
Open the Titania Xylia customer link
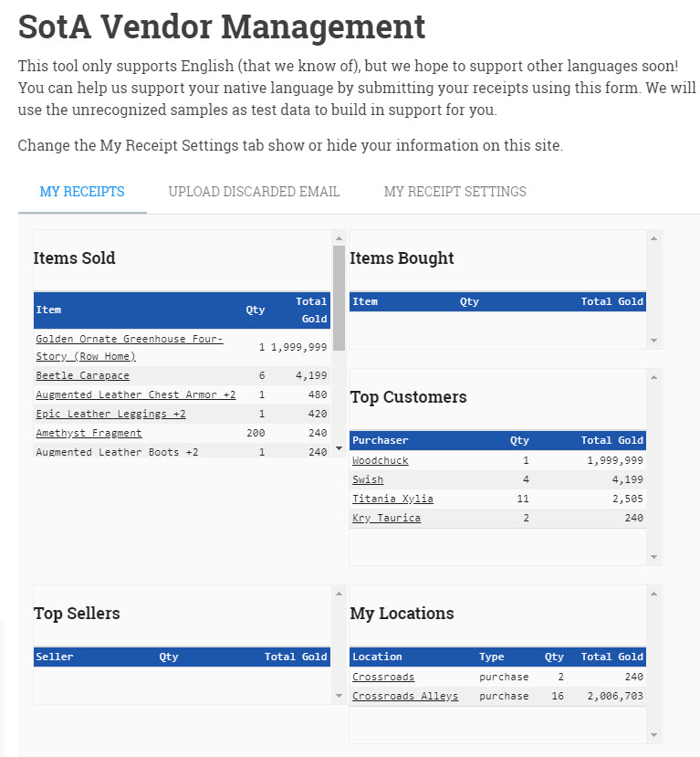[x=392, y=499]
